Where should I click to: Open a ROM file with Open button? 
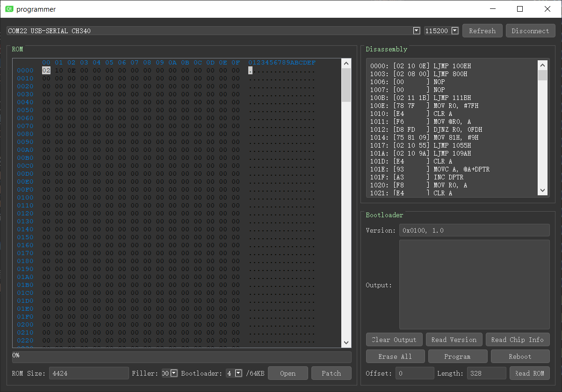(x=288, y=373)
